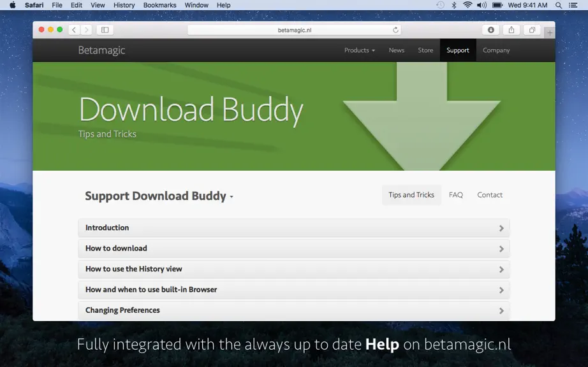Click the Share icon in toolbar
Viewport: 588px width, 367px height.
click(511, 30)
